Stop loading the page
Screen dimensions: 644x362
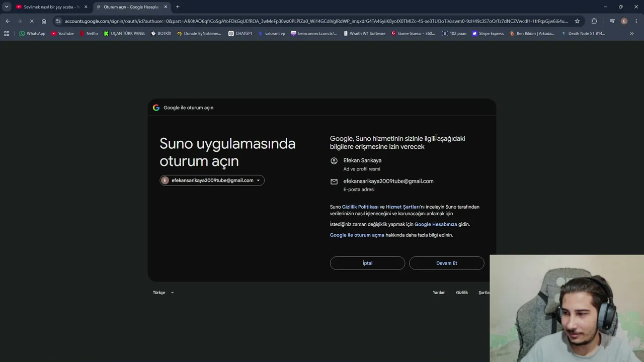tap(31, 21)
